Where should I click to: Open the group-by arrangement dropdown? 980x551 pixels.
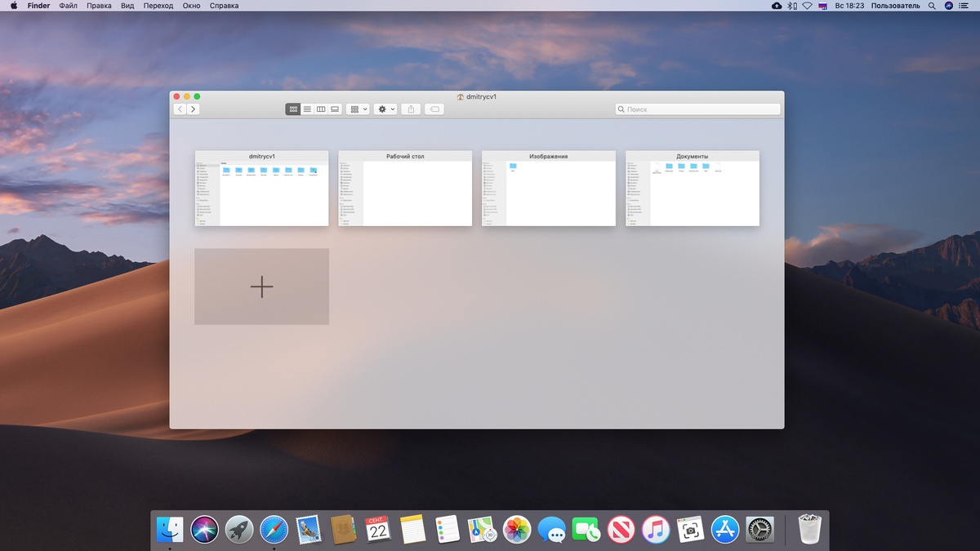[358, 109]
